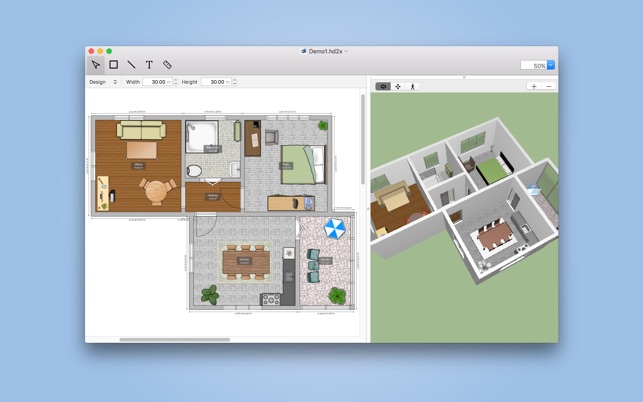Screen dimensions: 643x402
Task: Select the shower tray in the bathroom
Action: click(x=201, y=136)
